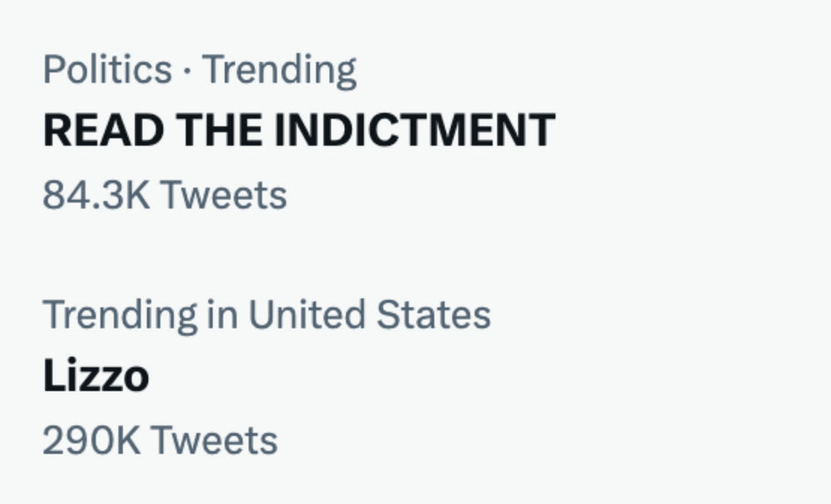Click the word Tweets under READ THE INDICTMENT

(x=223, y=196)
